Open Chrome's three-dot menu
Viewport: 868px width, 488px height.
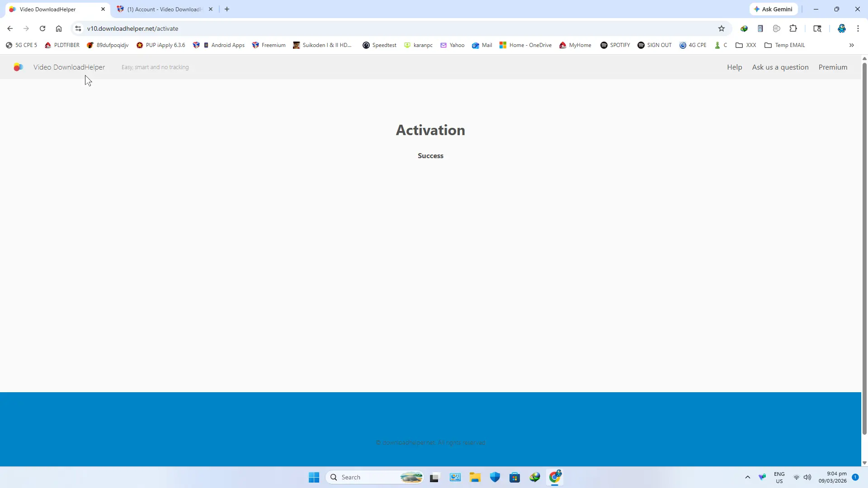coord(858,28)
